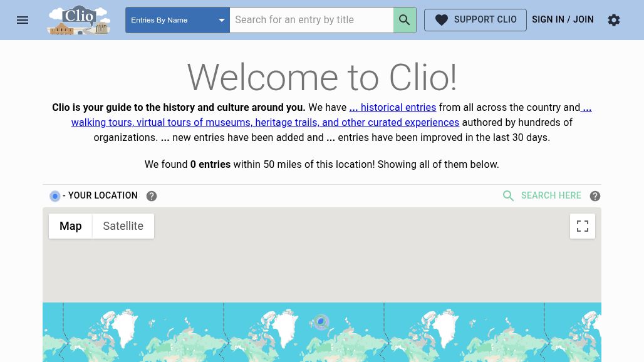The width and height of the screenshot is (644, 362).
Task: Show help for Your Location
Action: (152, 196)
